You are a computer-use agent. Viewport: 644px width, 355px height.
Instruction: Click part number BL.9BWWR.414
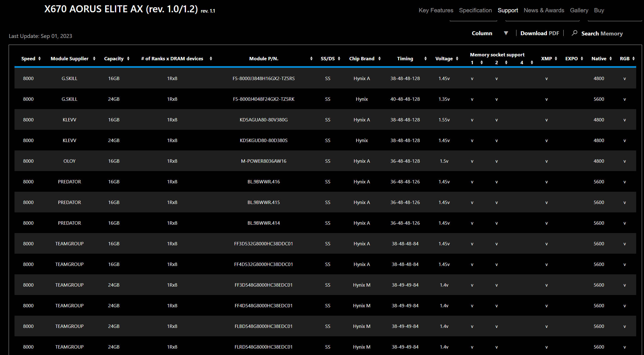264,223
